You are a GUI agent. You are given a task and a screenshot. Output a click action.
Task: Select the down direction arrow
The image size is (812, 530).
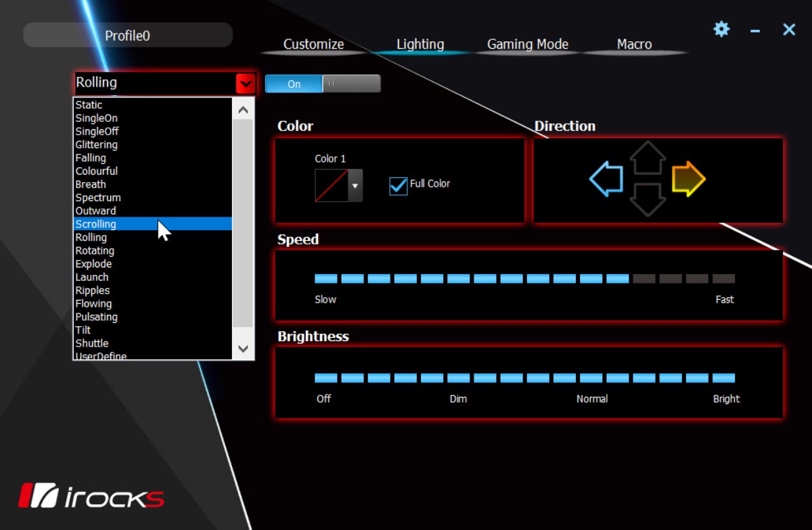tap(648, 200)
